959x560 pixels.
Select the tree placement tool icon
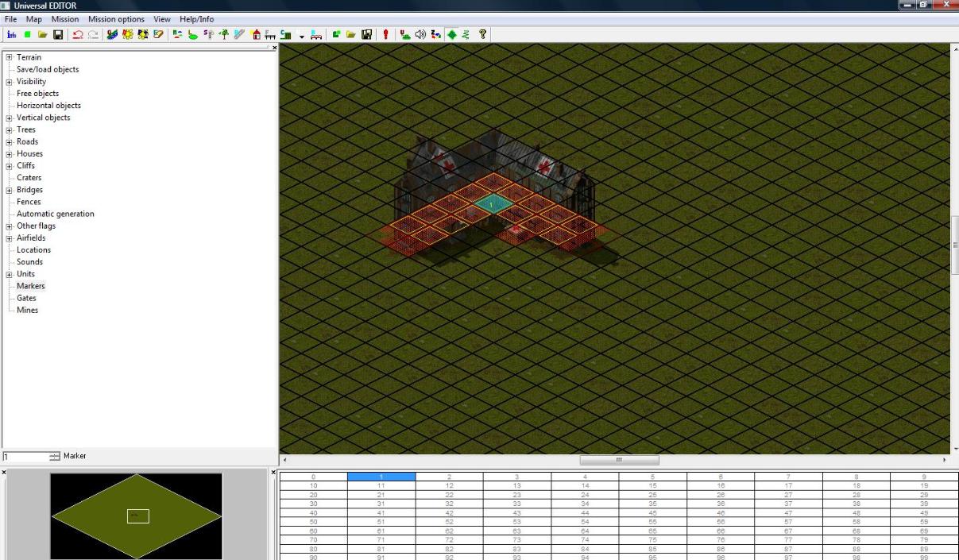(x=223, y=34)
